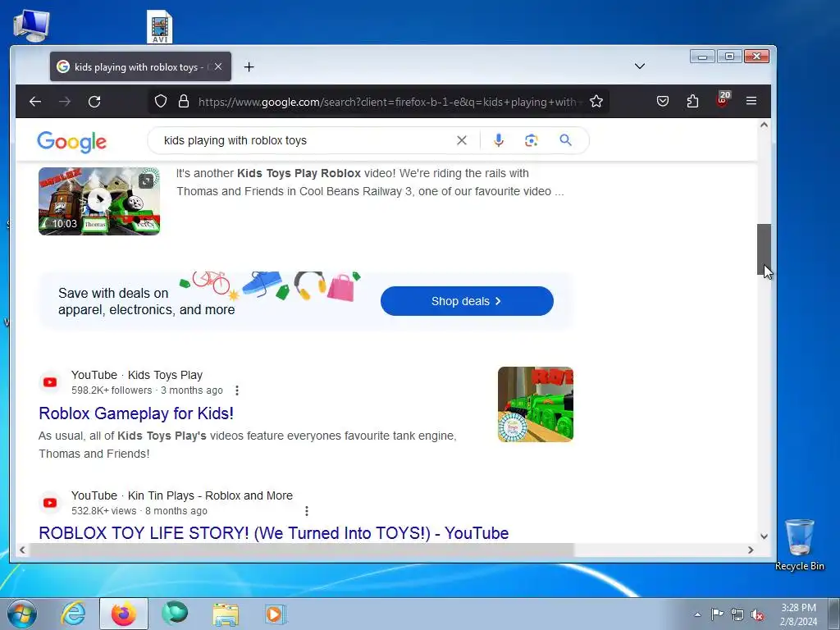Click '598.2K+ followers · 3 months ago' text
Viewport: 840px width, 630px height.
point(147,390)
